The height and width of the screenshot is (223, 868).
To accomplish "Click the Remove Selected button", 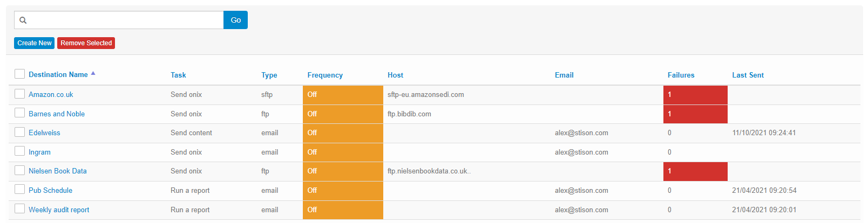I will point(86,43).
